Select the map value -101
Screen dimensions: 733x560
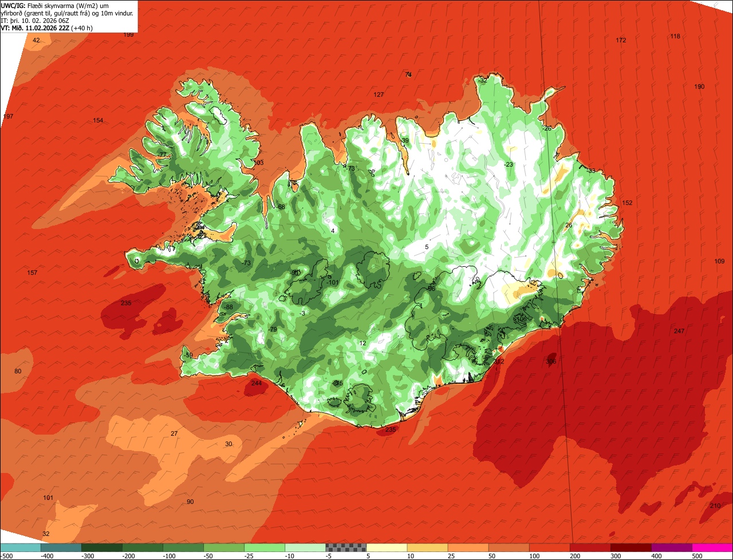click(x=333, y=282)
